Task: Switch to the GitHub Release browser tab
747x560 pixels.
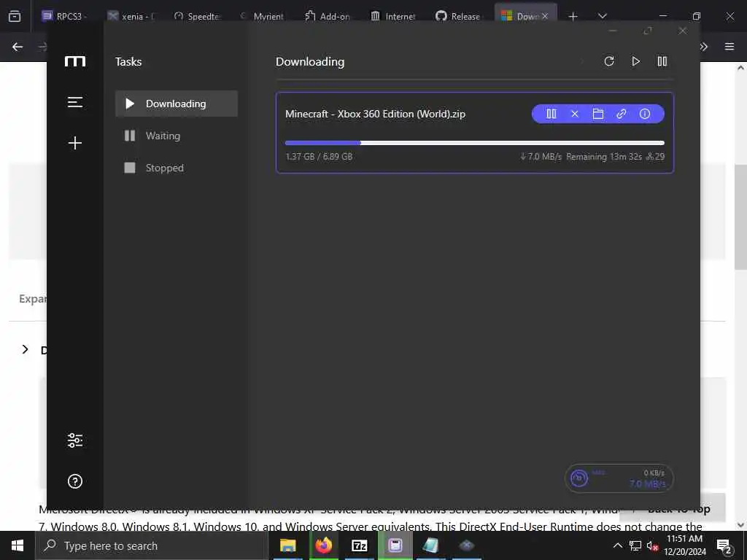Action: click(x=459, y=16)
